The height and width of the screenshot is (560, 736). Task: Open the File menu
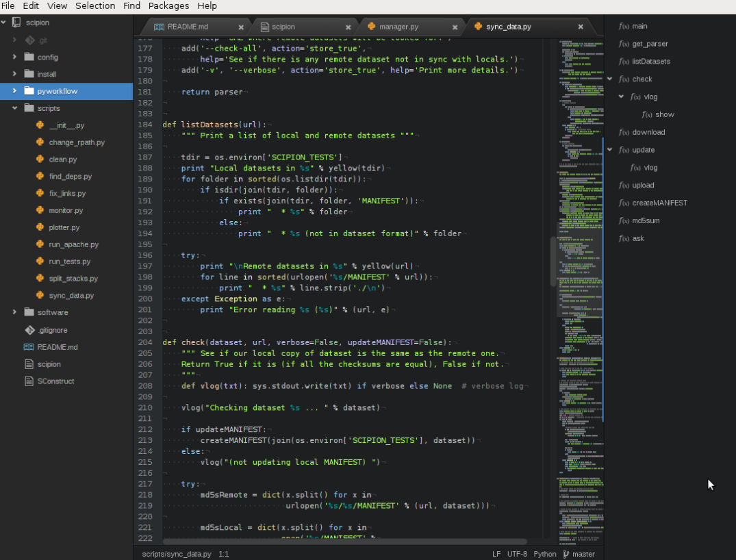click(8, 5)
